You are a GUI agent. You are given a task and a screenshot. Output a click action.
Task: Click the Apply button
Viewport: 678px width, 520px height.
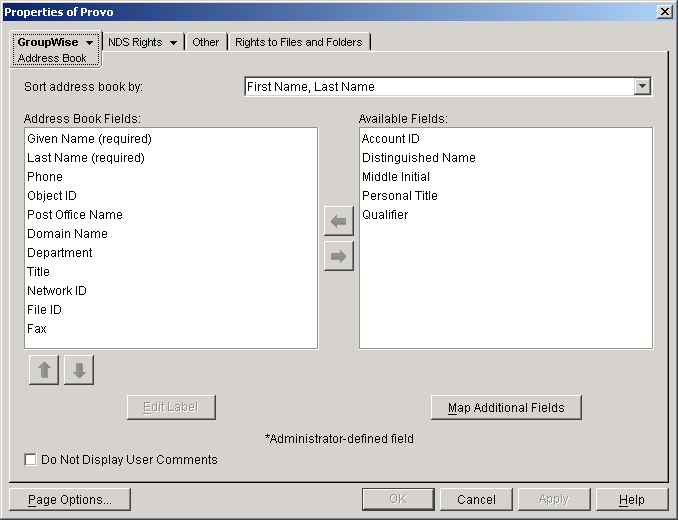click(554, 500)
